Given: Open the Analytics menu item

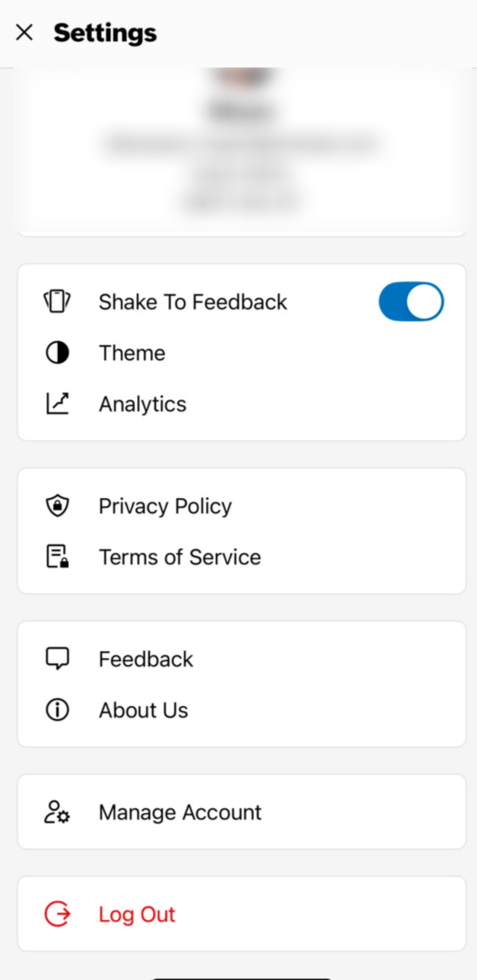Looking at the screenshot, I should pos(143,404).
